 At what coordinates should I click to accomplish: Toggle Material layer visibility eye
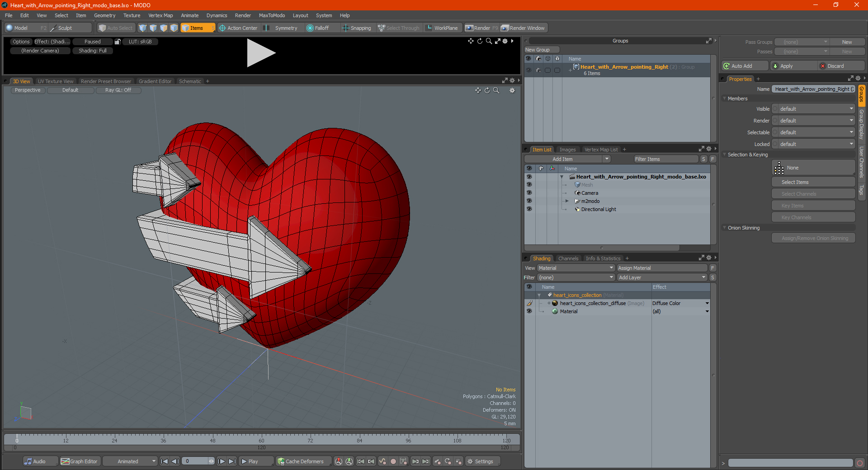click(x=529, y=311)
